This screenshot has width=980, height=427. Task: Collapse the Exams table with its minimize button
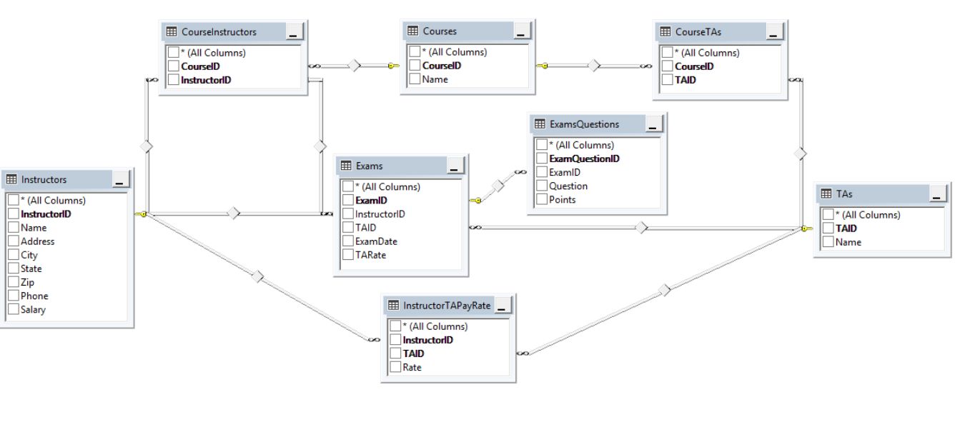(455, 166)
